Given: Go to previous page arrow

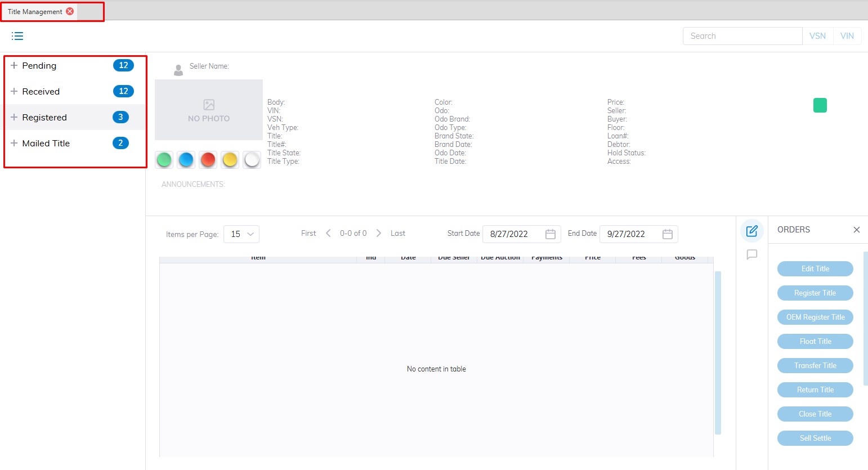Looking at the screenshot, I should (x=328, y=233).
